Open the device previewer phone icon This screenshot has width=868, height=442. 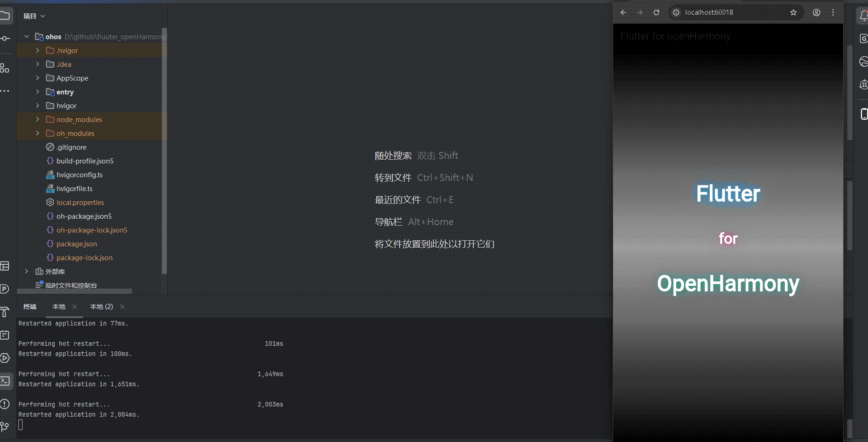click(x=864, y=114)
